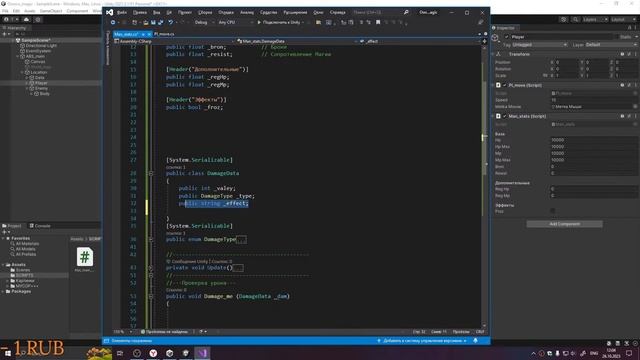
Task: Click the Save All icon in Visual Studio toolbar
Action: click(x=161, y=22)
